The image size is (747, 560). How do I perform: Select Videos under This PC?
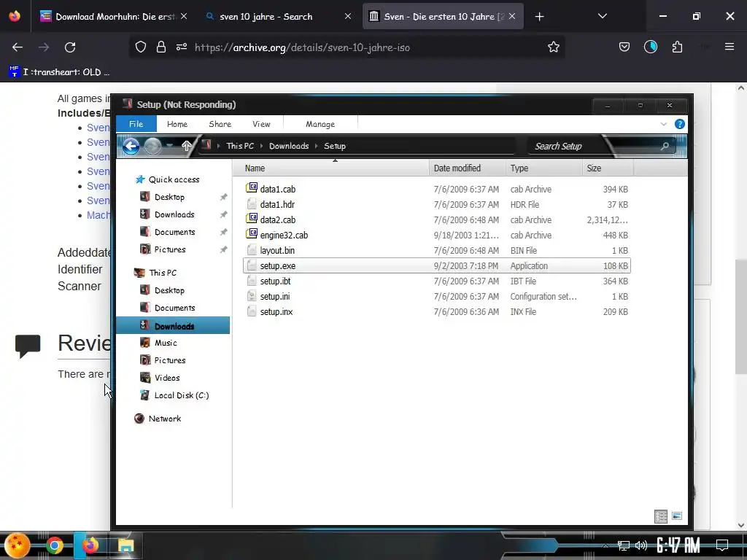click(167, 378)
